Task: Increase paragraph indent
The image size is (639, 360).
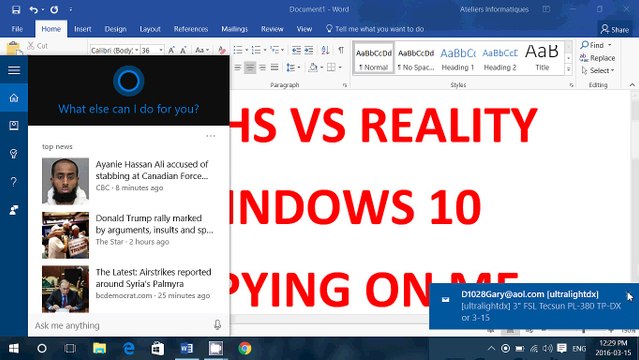Action: tap(309, 50)
